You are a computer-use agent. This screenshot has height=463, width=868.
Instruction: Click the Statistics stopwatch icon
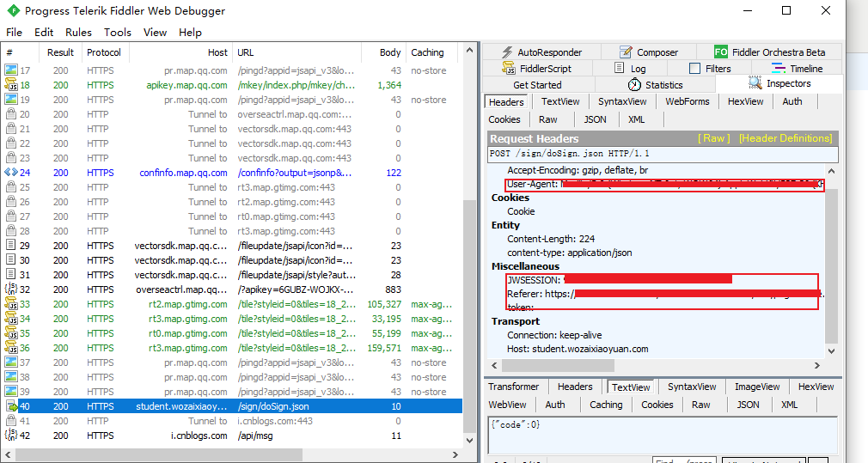pos(634,85)
